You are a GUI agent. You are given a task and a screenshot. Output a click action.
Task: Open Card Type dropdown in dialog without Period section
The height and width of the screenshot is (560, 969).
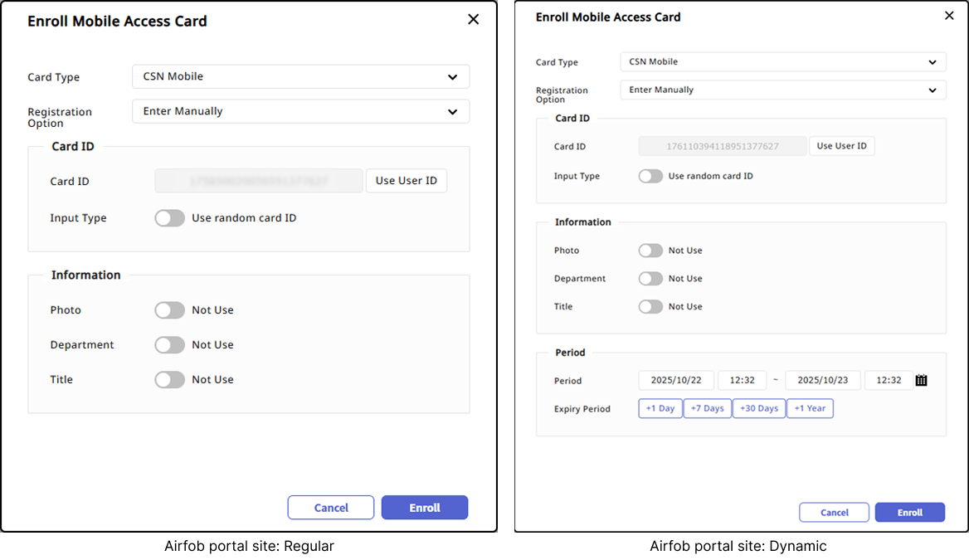300,77
